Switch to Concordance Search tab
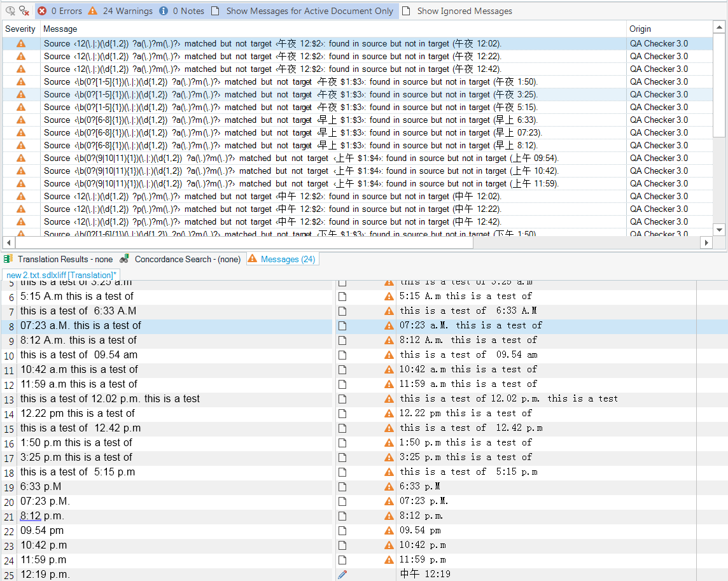728x581 pixels. pos(180,259)
